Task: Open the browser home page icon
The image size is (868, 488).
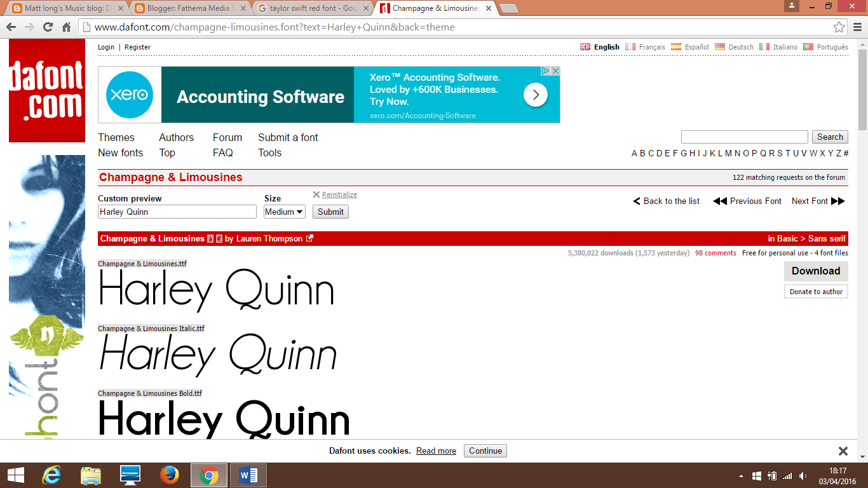Action: 66,27
